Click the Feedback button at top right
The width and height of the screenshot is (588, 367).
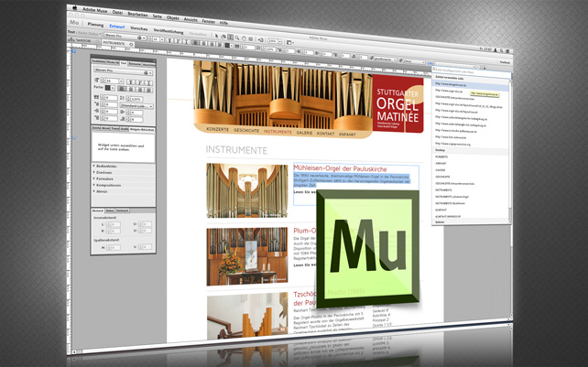(x=505, y=62)
